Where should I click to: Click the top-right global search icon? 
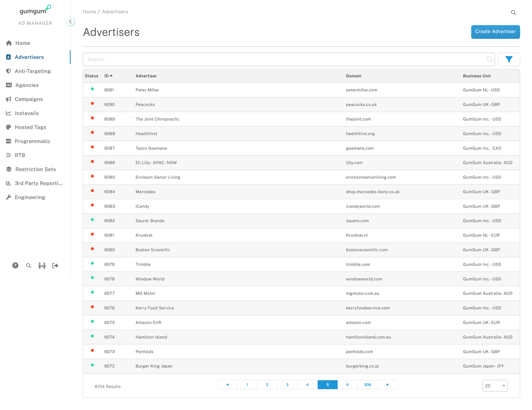pyautogui.click(x=513, y=12)
